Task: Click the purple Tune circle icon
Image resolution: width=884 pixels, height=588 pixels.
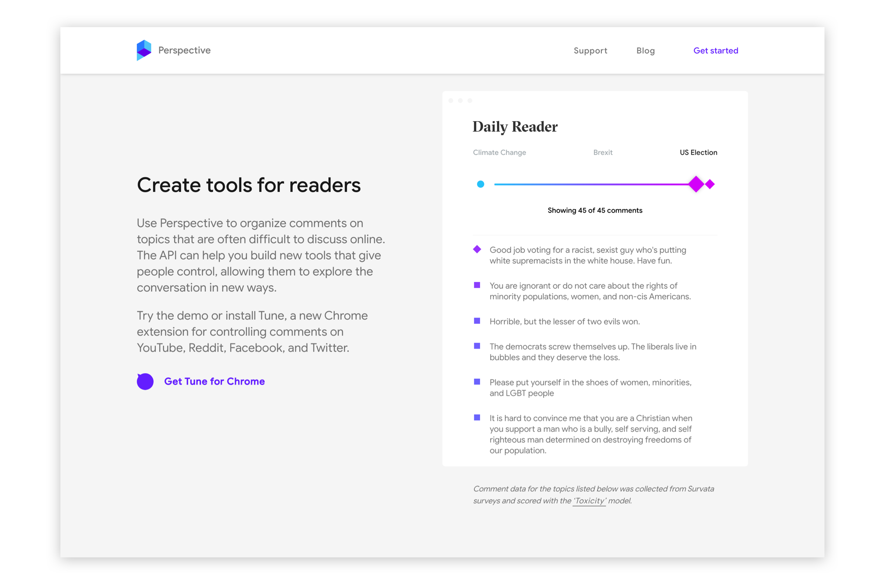Action: tap(145, 381)
